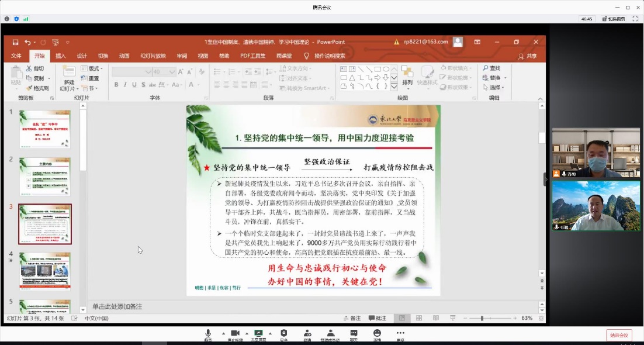Click the stop video camera icon
The width and height of the screenshot is (644, 345).
(x=235, y=334)
